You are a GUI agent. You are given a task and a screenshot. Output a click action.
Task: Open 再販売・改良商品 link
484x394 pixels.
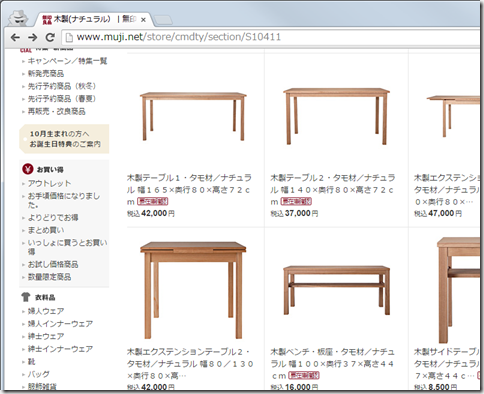pyautogui.click(x=56, y=111)
